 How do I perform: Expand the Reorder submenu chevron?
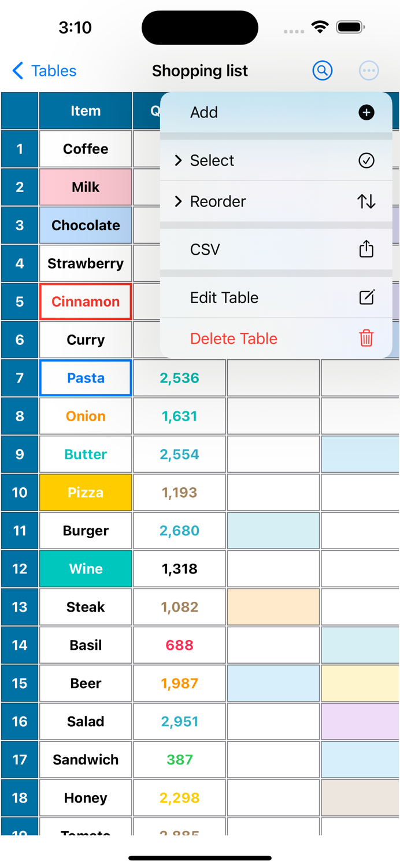tap(178, 201)
